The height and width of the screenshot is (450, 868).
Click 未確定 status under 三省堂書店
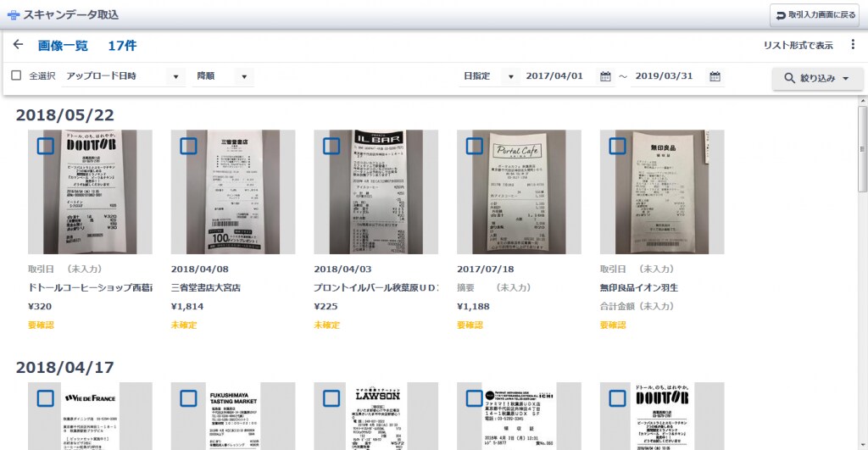[x=184, y=325]
